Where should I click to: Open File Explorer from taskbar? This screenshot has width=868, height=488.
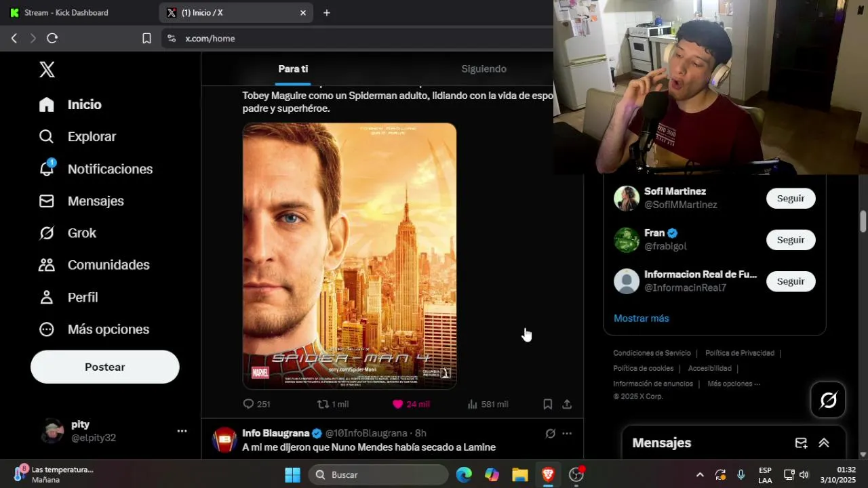pos(519,474)
